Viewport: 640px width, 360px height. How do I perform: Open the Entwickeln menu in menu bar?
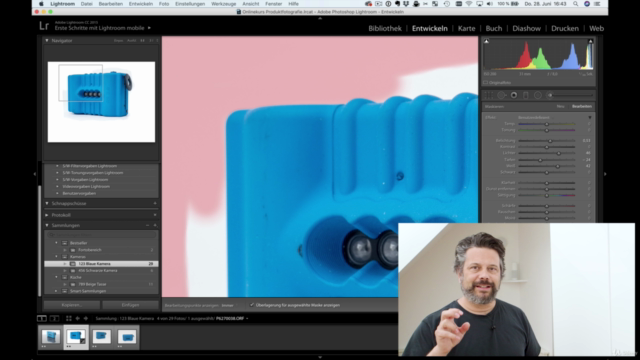141,4
